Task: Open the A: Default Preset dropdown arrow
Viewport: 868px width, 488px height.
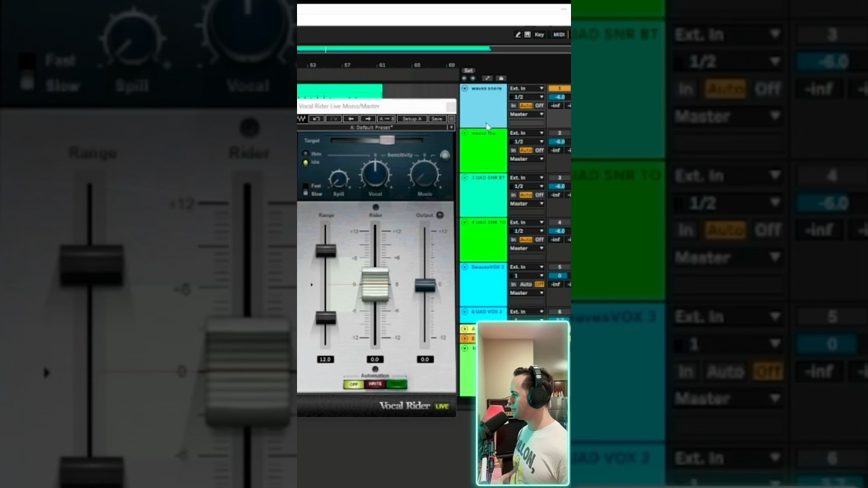Action: (x=451, y=127)
